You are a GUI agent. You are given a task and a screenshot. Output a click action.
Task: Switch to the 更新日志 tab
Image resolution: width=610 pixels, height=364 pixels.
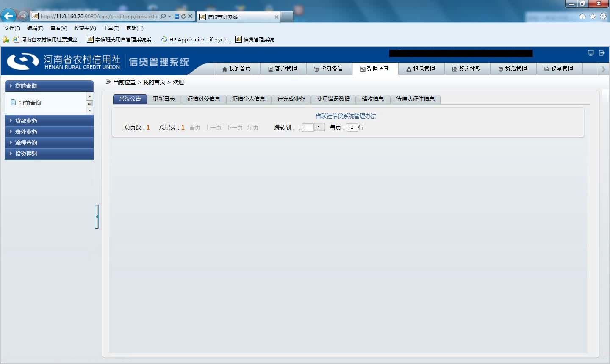point(164,99)
